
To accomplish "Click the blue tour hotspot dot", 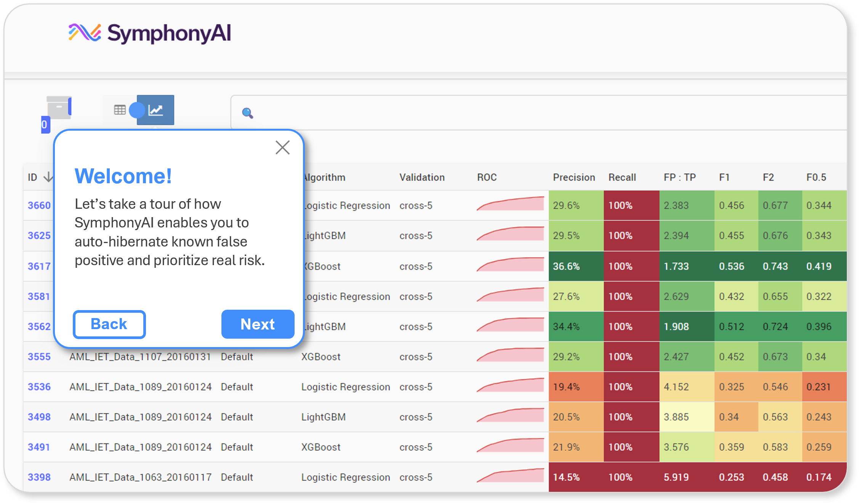I will [137, 110].
